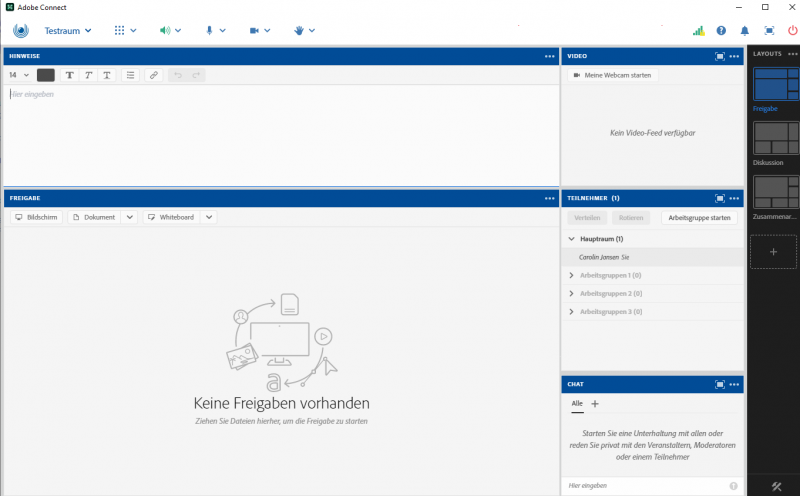Select the Diskussion layout thumbnail
The height and width of the screenshot is (496, 800).
[x=776, y=138]
